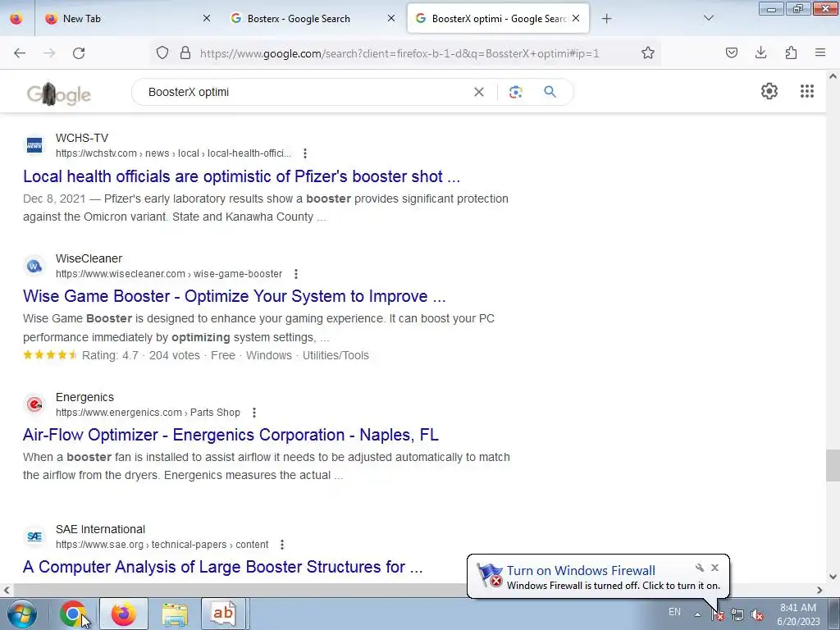Focus the Firefox address bar
Viewport: 840px width, 630px height.
tap(399, 53)
